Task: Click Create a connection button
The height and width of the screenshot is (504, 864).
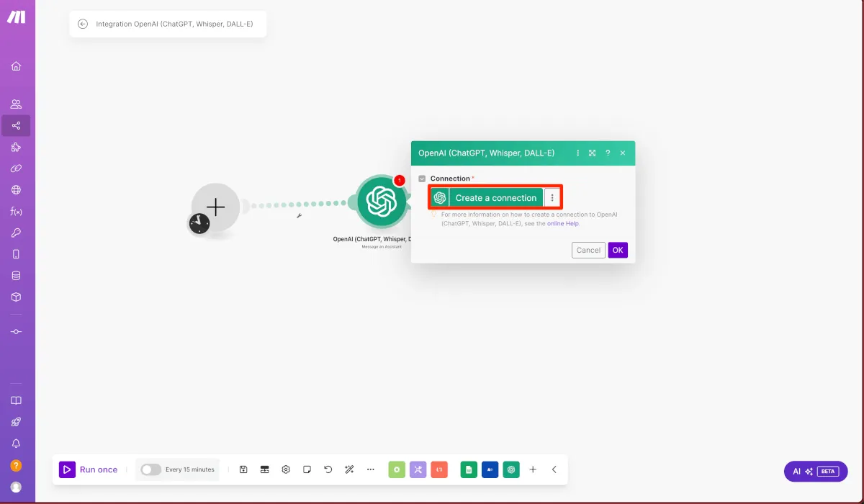Action: (487, 197)
